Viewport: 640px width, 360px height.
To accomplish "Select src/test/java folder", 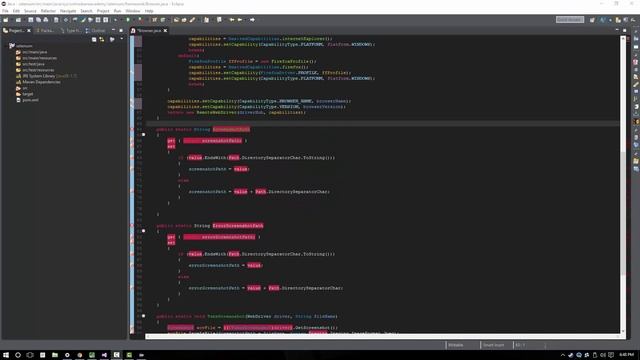I will pyautogui.click(x=33, y=64).
